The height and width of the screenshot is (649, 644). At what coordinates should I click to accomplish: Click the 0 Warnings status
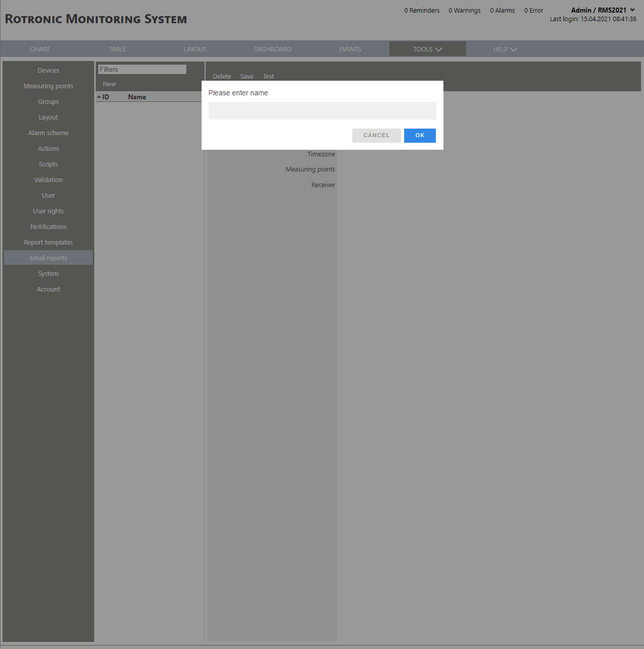click(x=465, y=10)
